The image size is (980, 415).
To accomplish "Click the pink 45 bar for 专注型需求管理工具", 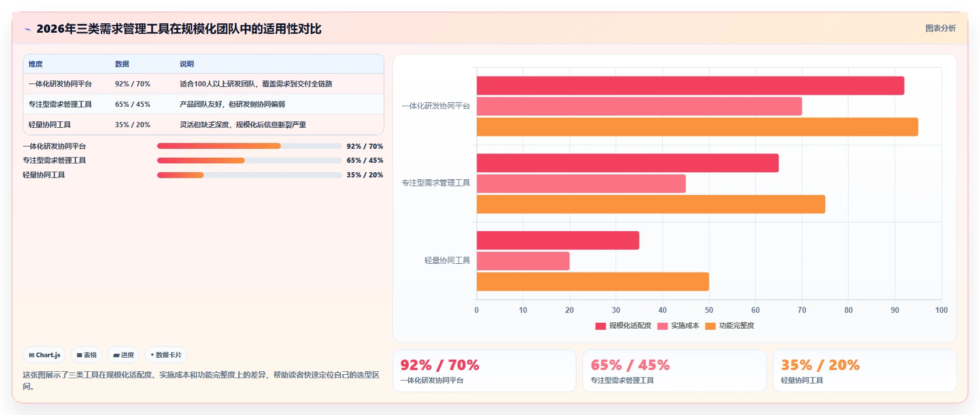I will (581, 184).
